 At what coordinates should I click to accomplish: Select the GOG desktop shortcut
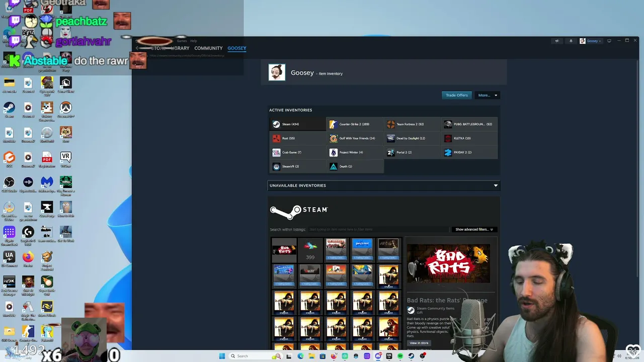pyautogui.click(x=9, y=159)
